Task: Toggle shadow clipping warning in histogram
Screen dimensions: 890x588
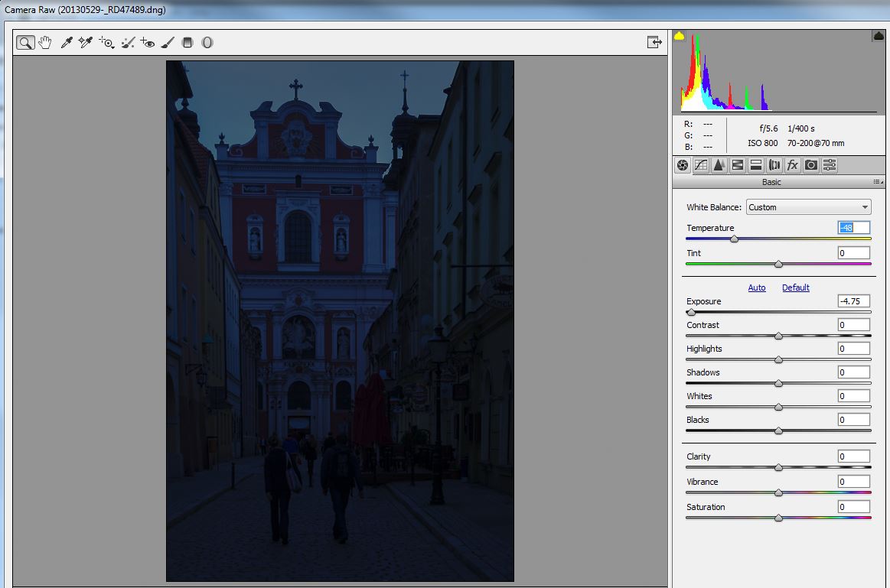Action: point(679,36)
